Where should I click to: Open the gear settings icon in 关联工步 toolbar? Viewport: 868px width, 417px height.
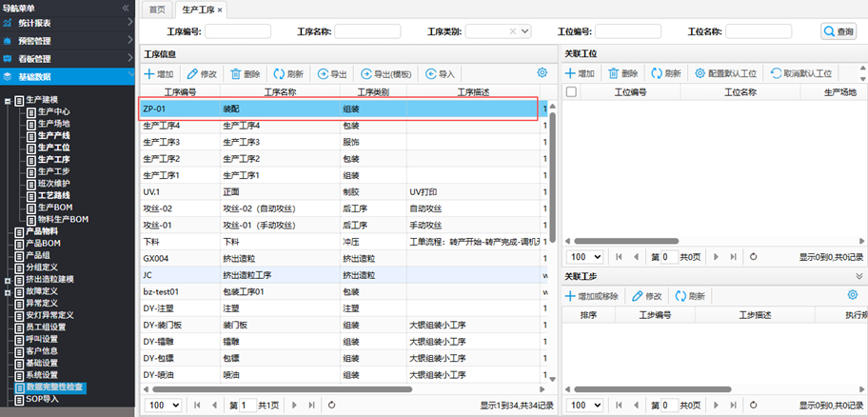(853, 294)
